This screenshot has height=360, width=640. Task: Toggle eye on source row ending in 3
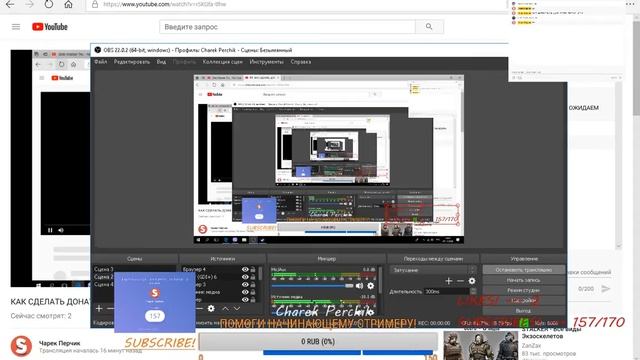click(245, 284)
